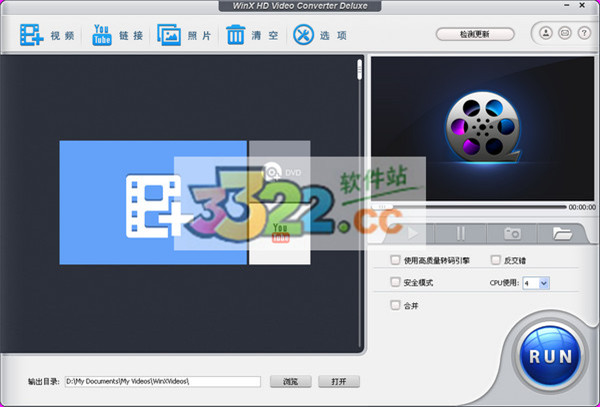Click the user account icon

pos(546,33)
